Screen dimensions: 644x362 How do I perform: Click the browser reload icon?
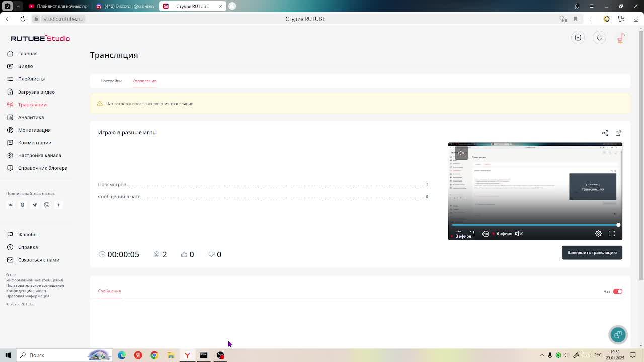[23, 19]
